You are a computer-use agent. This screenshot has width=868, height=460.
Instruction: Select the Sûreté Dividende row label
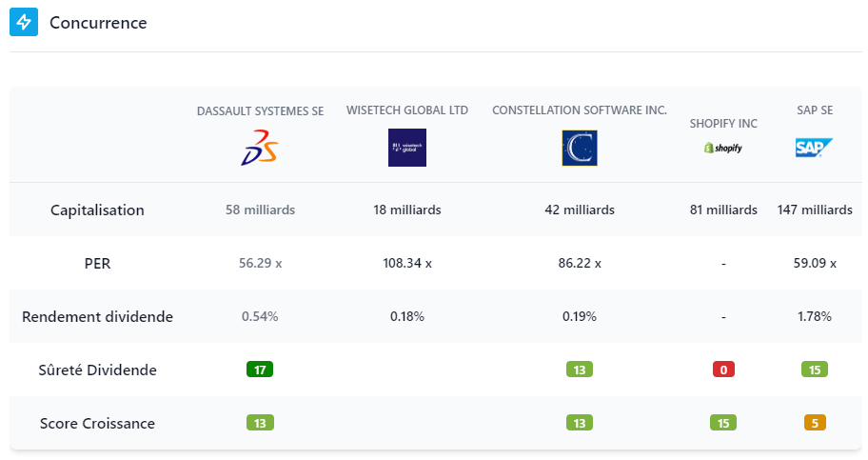pyautogui.click(x=97, y=370)
